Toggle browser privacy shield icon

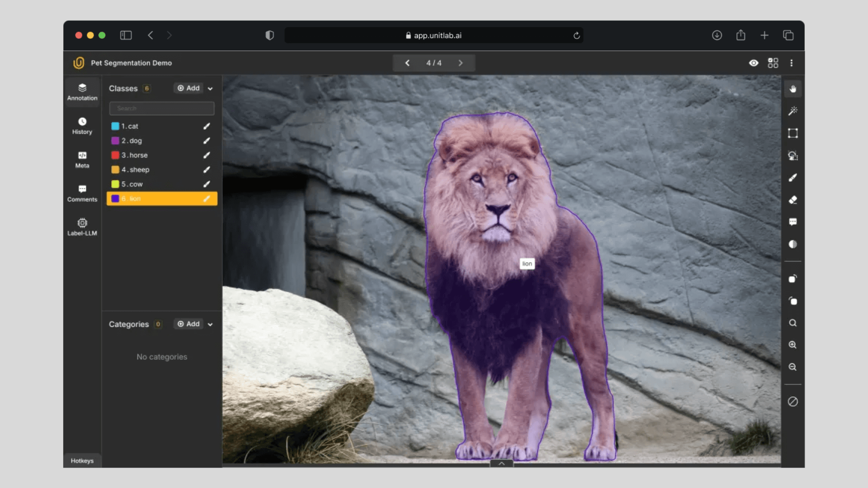[x=269, y=35]
